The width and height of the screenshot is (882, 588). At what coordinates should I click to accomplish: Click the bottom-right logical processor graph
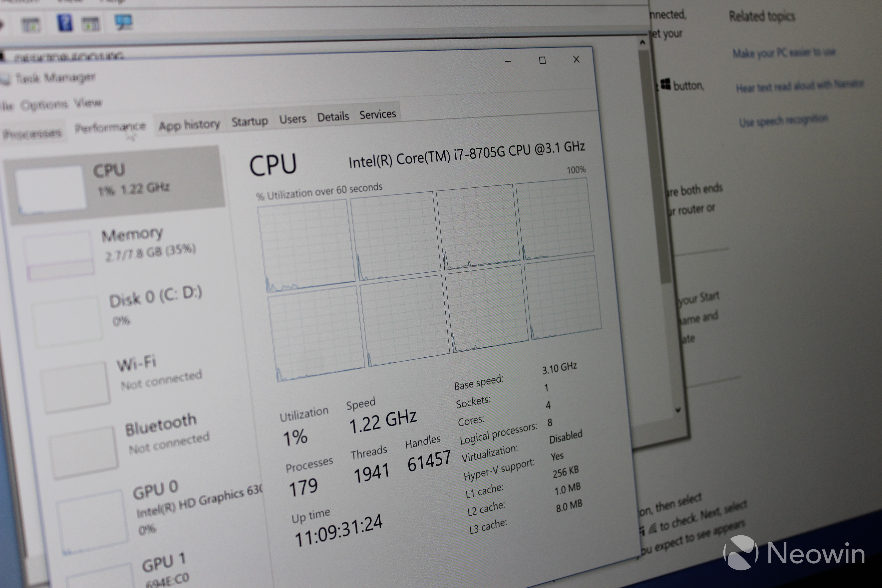tap(562, 297)
